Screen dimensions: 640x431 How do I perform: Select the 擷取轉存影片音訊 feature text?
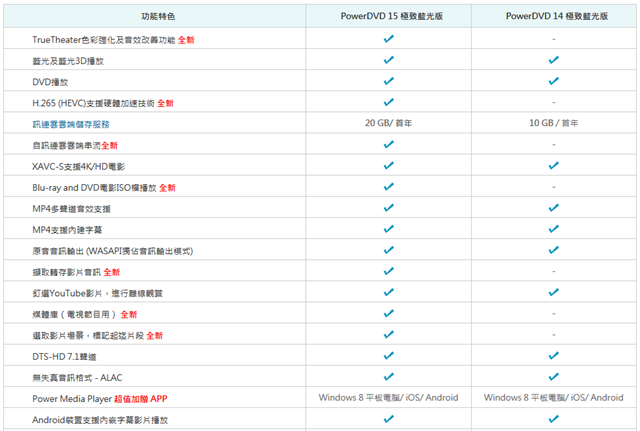pos(67,272)
